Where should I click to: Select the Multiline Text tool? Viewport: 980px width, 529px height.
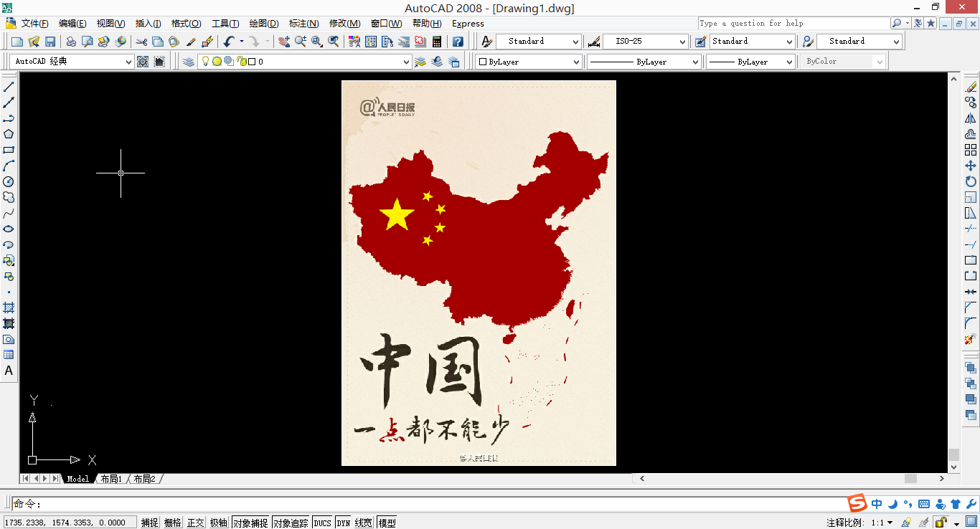click(x=9, y=371)
